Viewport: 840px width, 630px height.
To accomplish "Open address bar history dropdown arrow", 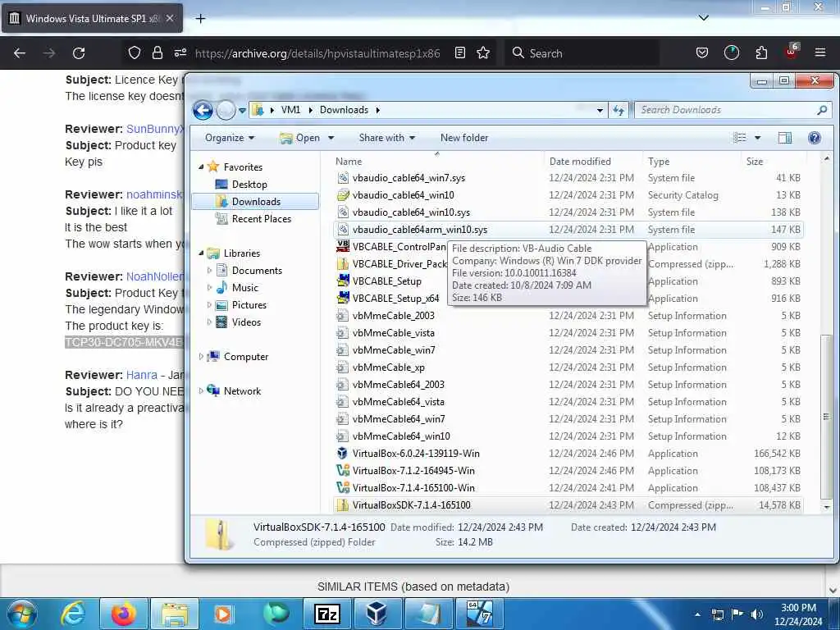I will 600,110.
